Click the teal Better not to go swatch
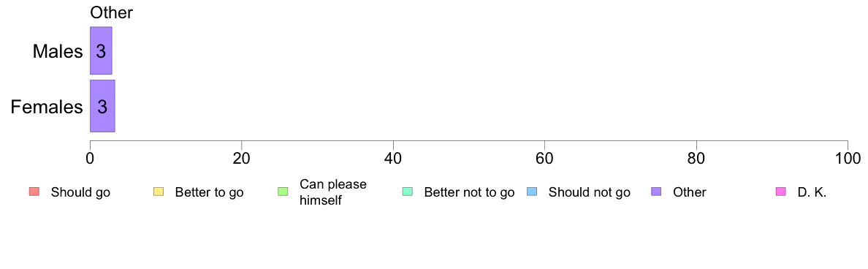The image size is (868, 269). pyautogui.click(x=407, y=192)
